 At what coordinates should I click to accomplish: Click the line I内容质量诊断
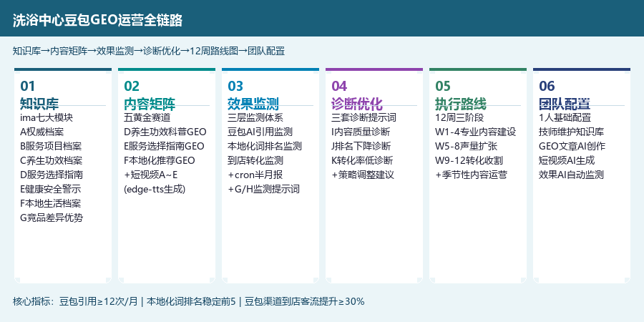coord(361,132)
